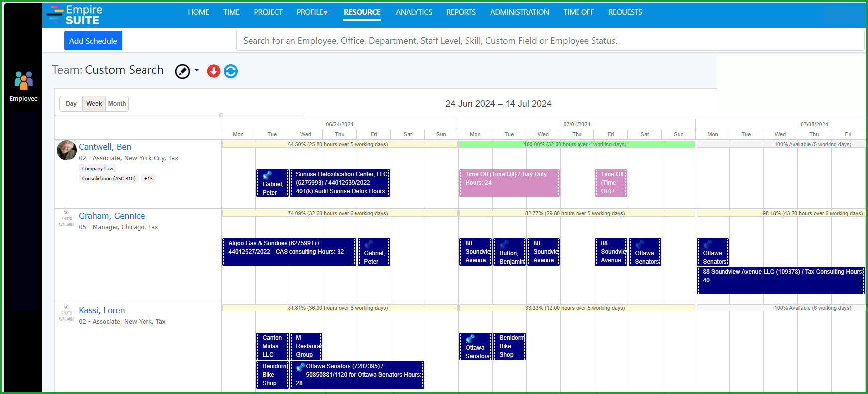Open Graham's Saturday Ottawa Senators booking
This screenshot has height=394, width=868.
pos(645,252)
